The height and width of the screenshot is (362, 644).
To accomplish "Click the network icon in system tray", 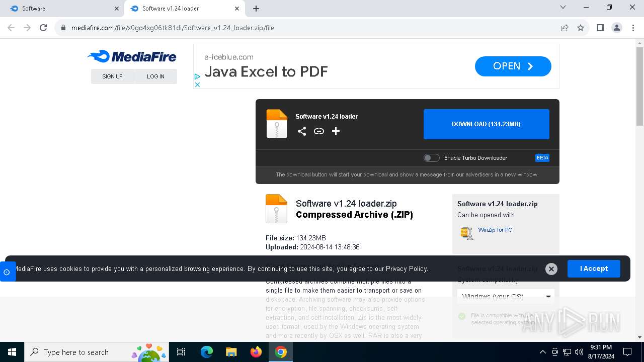I will (x=567, y=352).
